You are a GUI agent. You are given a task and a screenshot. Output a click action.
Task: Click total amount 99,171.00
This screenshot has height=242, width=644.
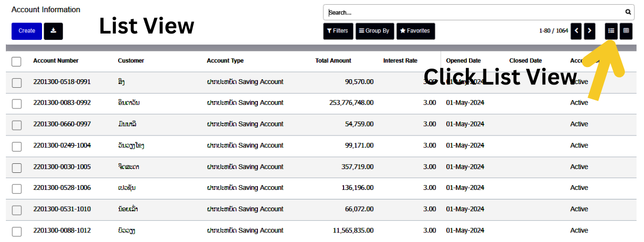(359, 145)
